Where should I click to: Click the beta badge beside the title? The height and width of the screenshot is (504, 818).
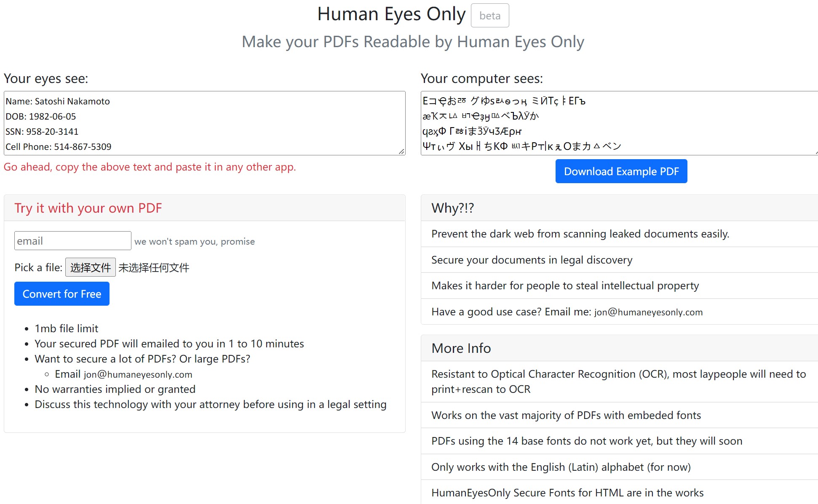click(489, 16)
